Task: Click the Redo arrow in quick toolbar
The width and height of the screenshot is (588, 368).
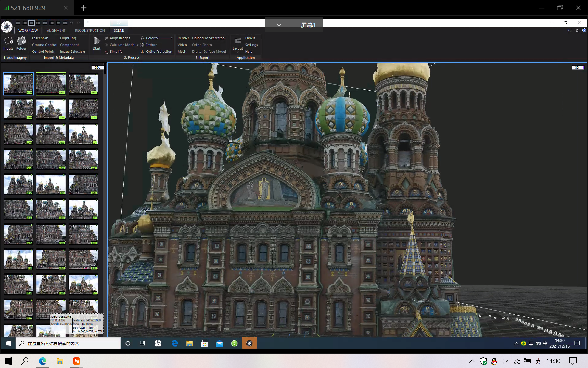Action: tap(79, 23)
